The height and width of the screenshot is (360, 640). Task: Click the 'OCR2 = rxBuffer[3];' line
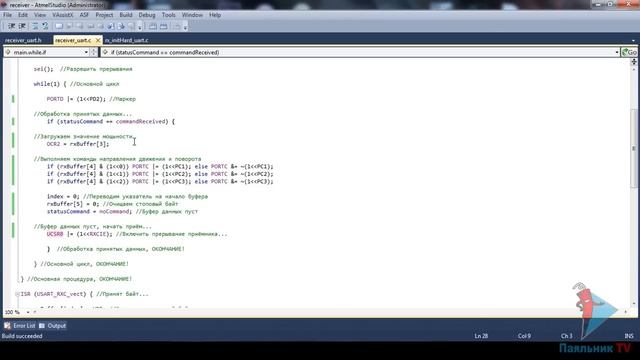pos(78,144)
